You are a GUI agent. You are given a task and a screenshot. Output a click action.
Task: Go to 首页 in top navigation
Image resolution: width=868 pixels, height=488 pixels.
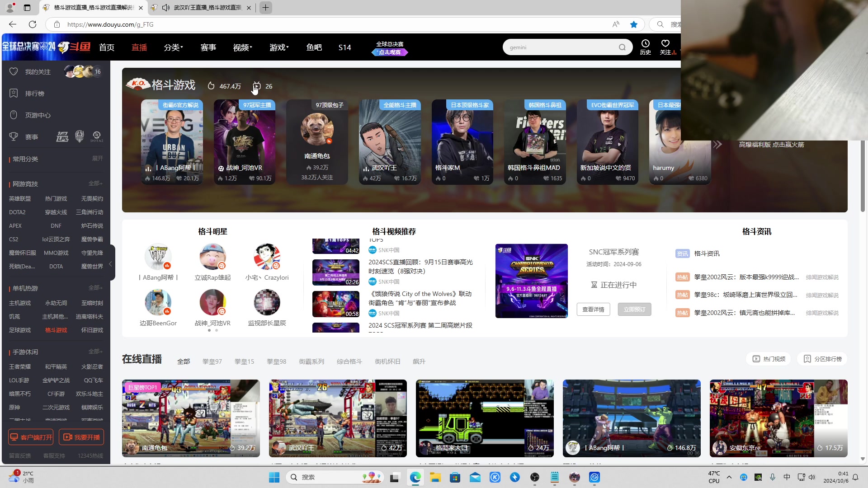[x=107, y=47]
